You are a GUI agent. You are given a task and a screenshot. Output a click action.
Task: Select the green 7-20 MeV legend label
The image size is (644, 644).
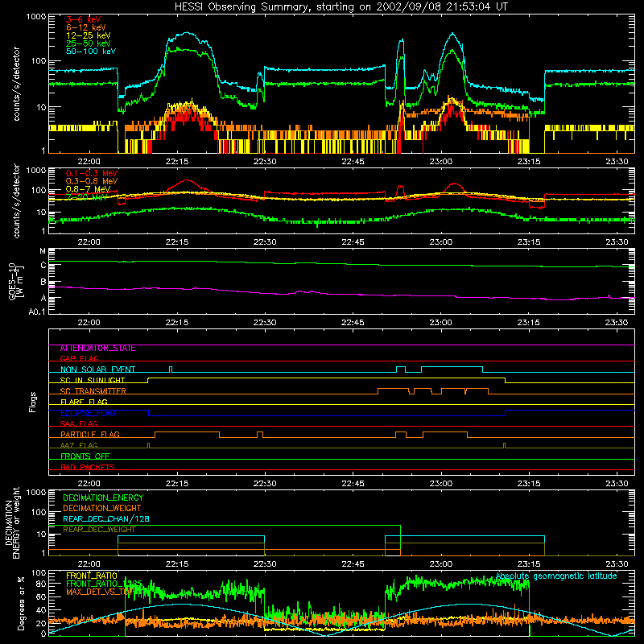tap(87, 197)
